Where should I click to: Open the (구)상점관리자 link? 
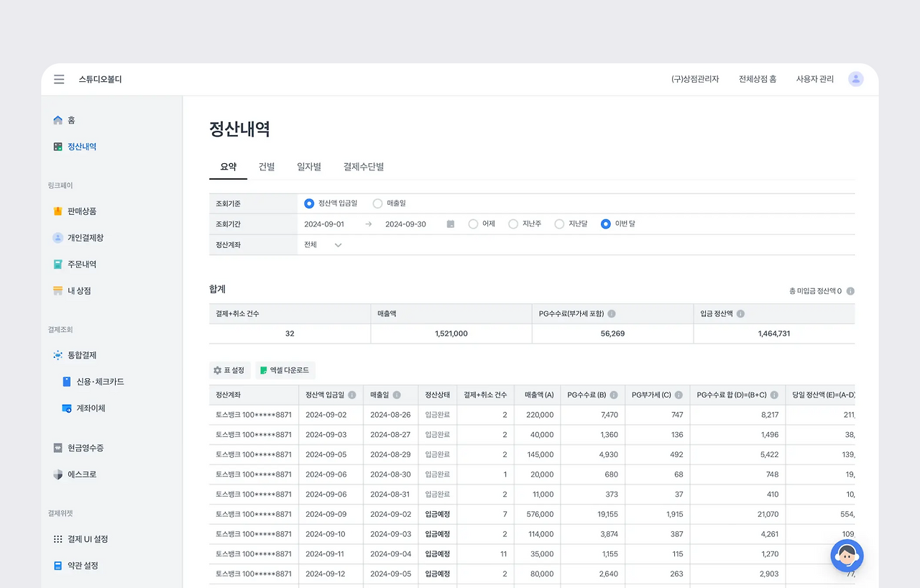tap(695, 79)
